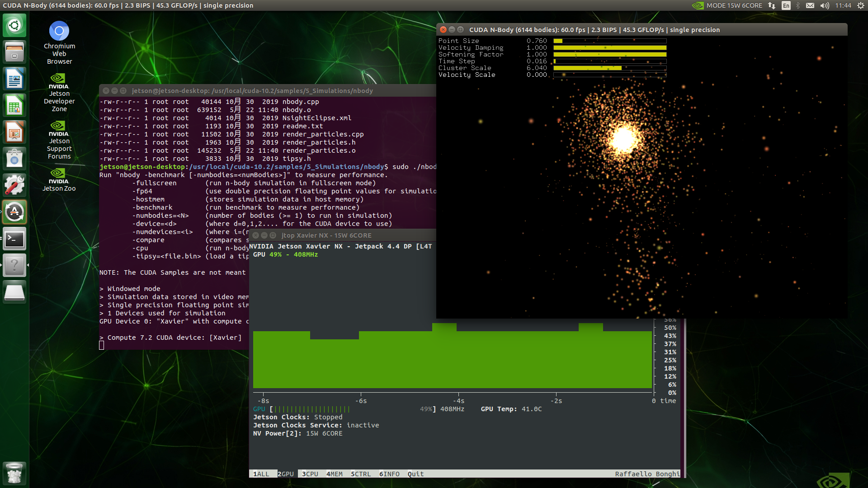The height and width of the screenshot is (488, 868).
Task: Minimize the CUDA N-Body window
Action: pyautogui.click(x=452, y=30)
